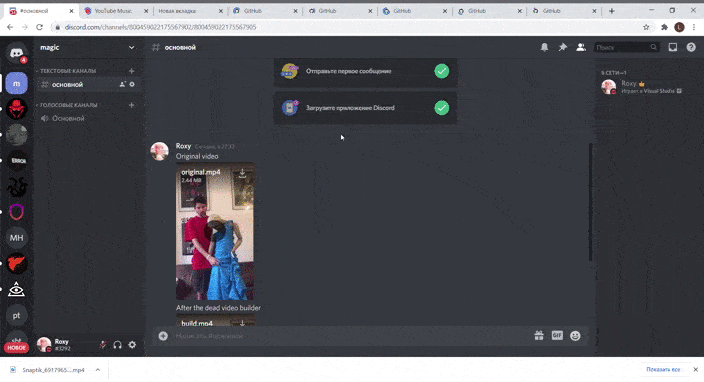Open the GIF picker
The height and width of the screenshot is (382, 704).
point(557,335)
